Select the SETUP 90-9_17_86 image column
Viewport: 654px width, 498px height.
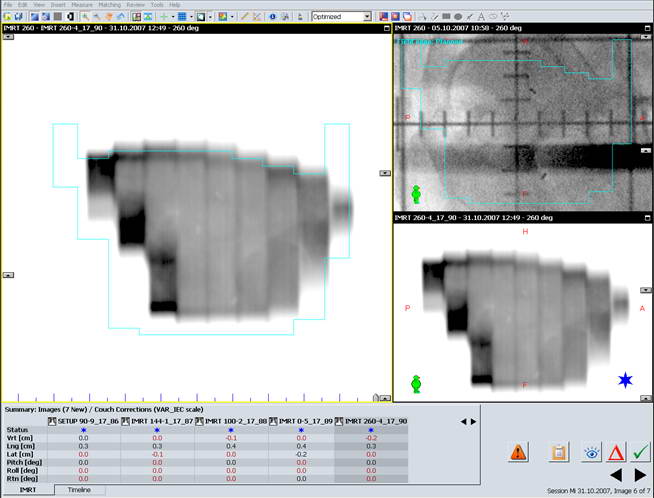click(88, 421)
